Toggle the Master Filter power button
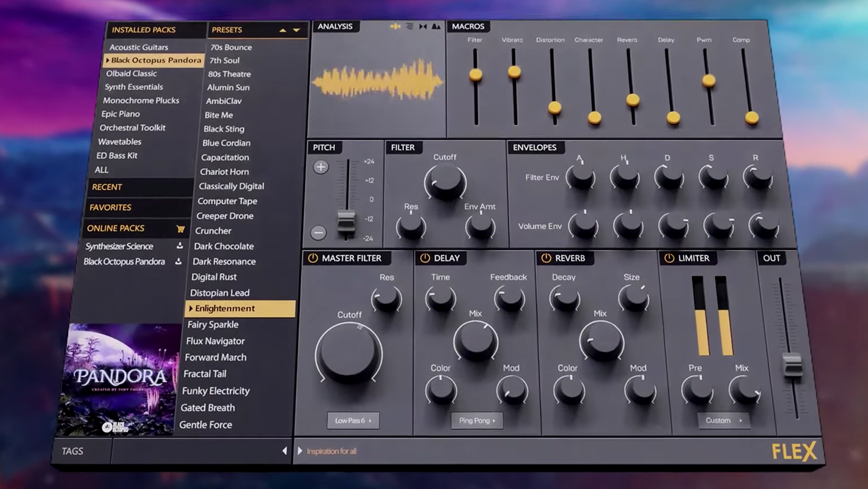 (x=313, y=258)
